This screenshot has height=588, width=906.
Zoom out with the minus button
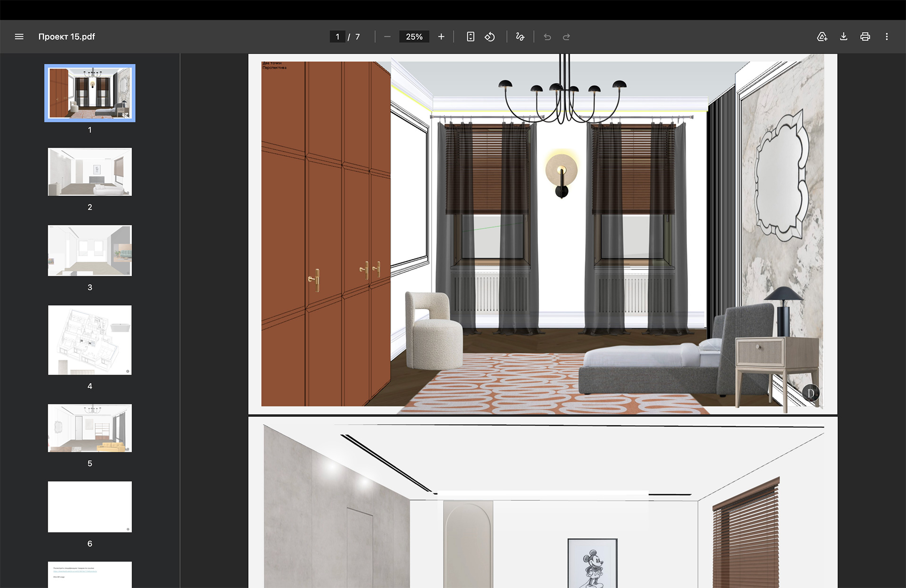(387, 37)
